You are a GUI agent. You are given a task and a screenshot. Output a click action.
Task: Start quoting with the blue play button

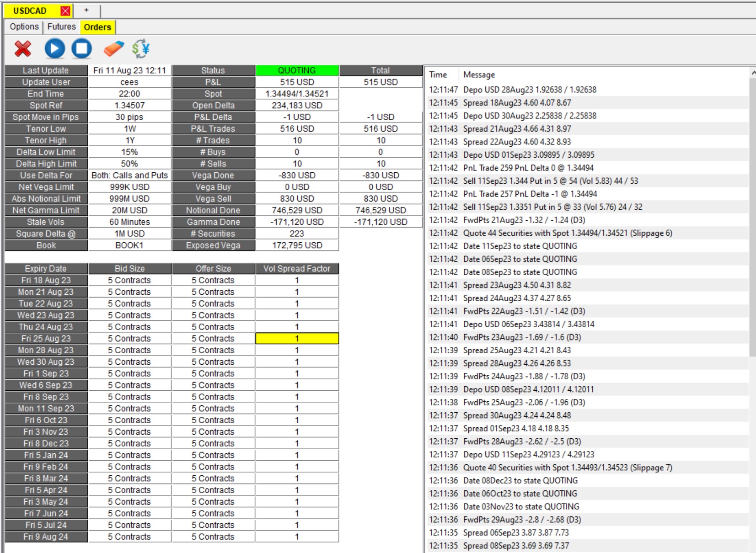[55, 48]
